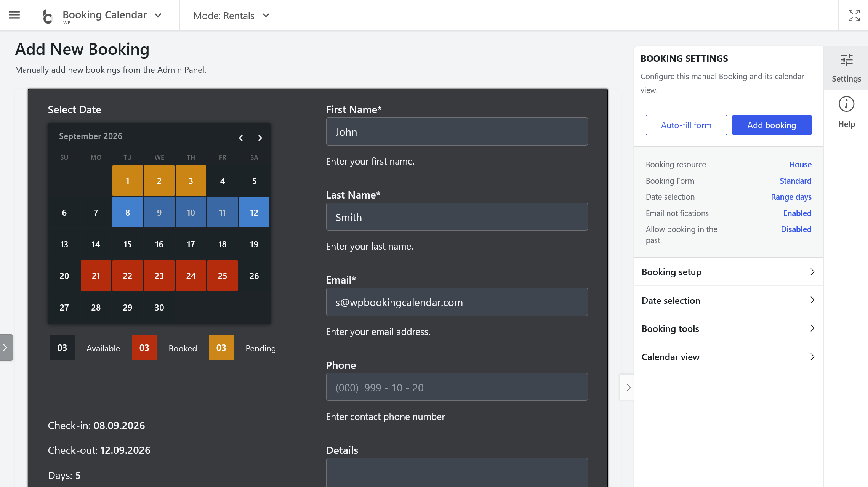Click booked date September 25
The width and height of the screenshot is (868, 487).
[x=223, y=276]
